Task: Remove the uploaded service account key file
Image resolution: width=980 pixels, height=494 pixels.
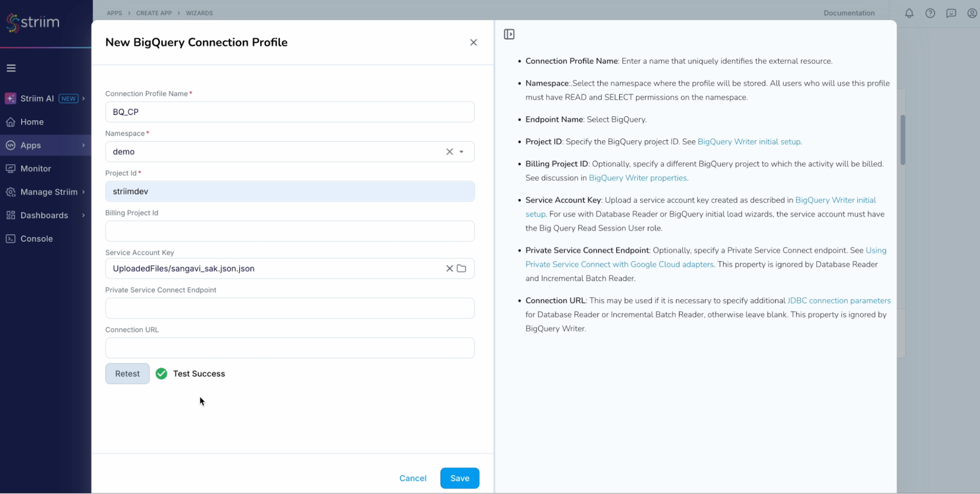Action: (x=449, y=268)
